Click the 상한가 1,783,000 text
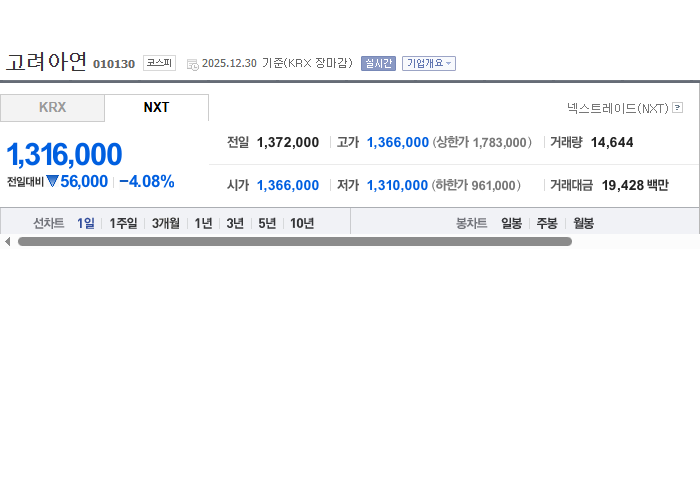This screenshot has height=490, width=700. 482,142
